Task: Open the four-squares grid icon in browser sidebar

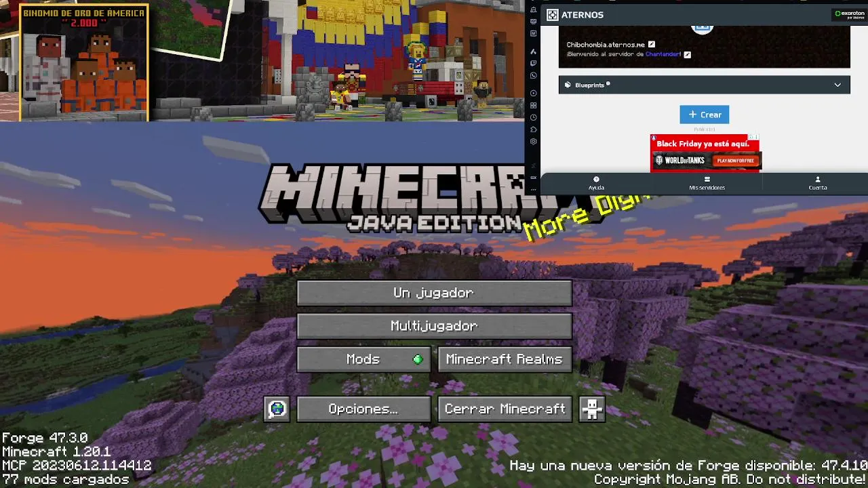Action: (534, 105)
